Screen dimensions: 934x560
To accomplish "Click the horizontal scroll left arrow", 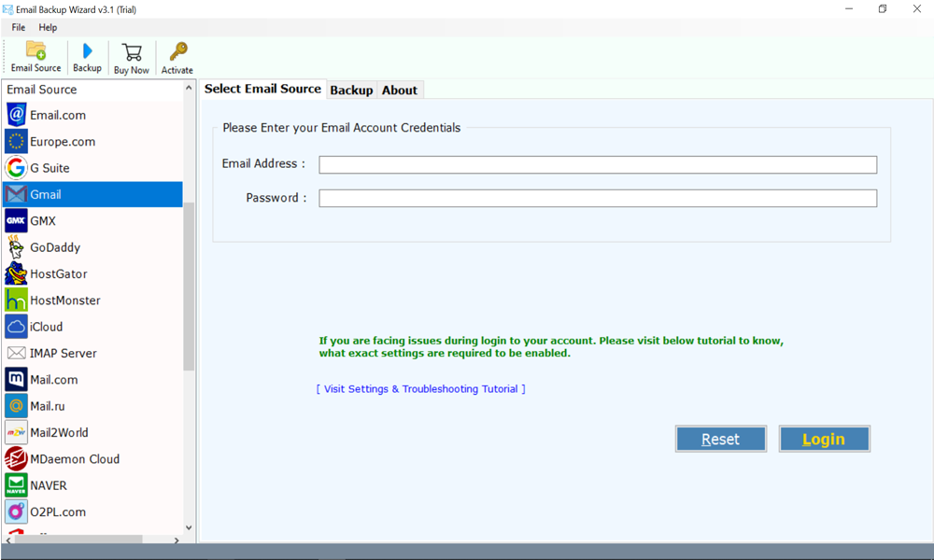I will [8, 540].
